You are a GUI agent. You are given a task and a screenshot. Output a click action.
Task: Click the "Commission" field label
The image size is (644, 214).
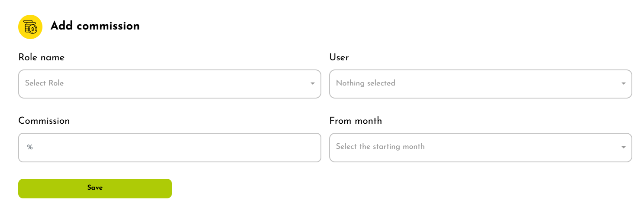point(44,121)
